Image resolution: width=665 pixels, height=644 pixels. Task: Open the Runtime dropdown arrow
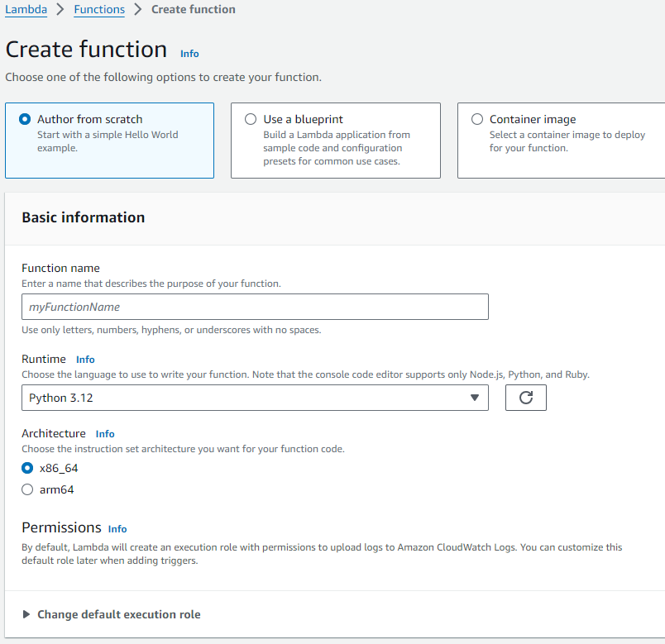(x=475, y=398)
